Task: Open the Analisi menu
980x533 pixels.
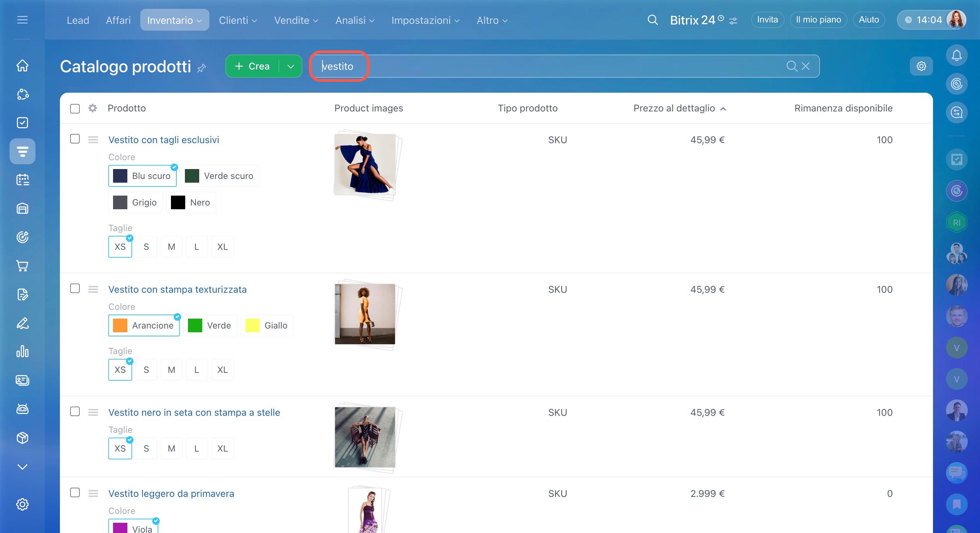Action: tap(354, 20)
